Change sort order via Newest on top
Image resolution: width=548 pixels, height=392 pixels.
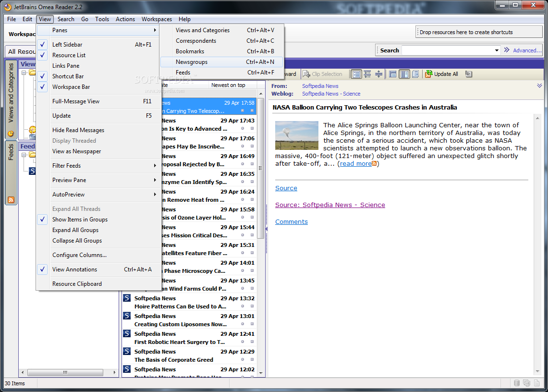tap(228, 85)
